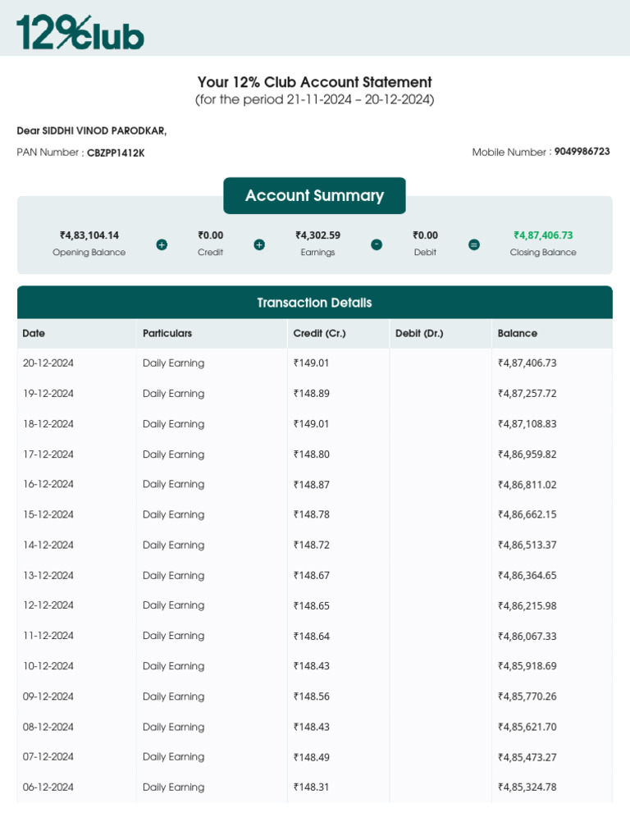Click credit ₹148.67 on 13-12-2024
The height and width of the screenshot is (840, 630).
pyautogui.click(x=311, y=575)
